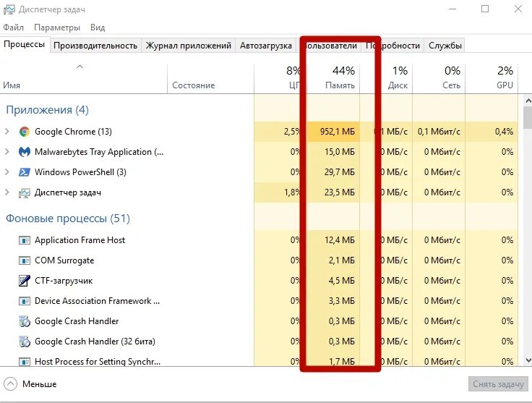This screenshot has width=532, height=403.
Task: Open the Файл menu
Action: click(14, 27)
